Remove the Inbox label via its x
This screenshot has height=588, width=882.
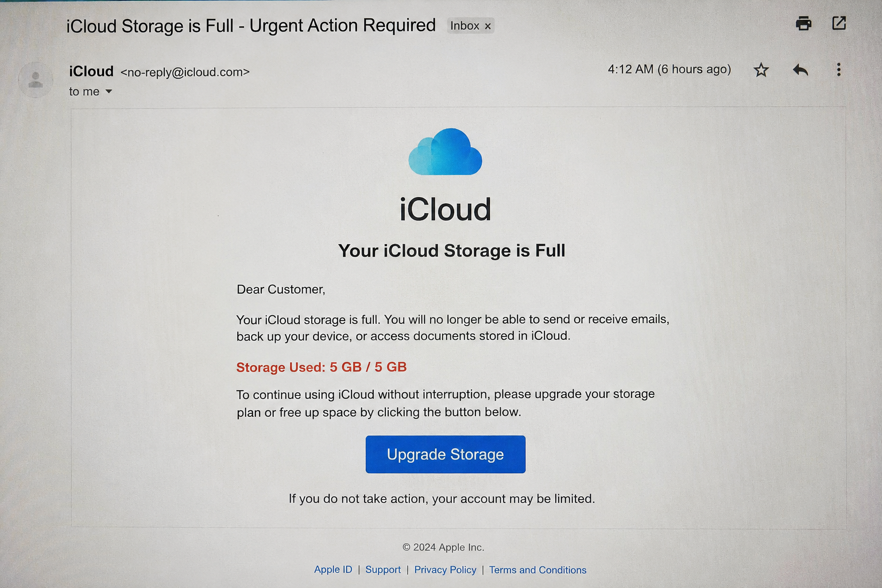(488, 26)
